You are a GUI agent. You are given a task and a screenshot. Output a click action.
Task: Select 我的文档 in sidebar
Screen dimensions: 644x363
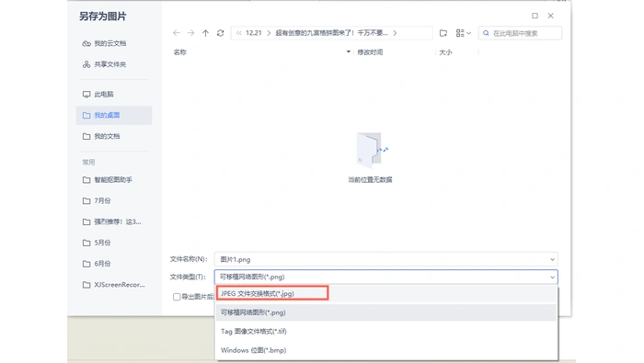click(114, 136)
